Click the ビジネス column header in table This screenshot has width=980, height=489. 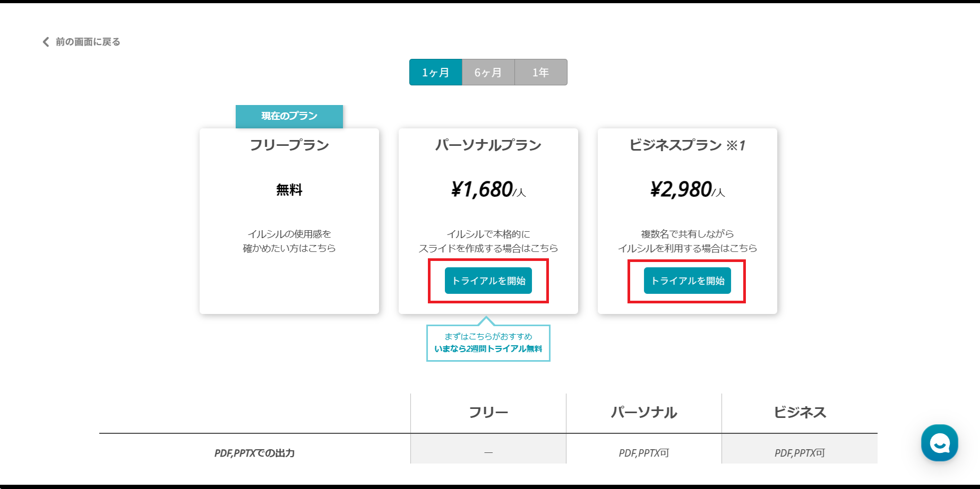[800, 413]
